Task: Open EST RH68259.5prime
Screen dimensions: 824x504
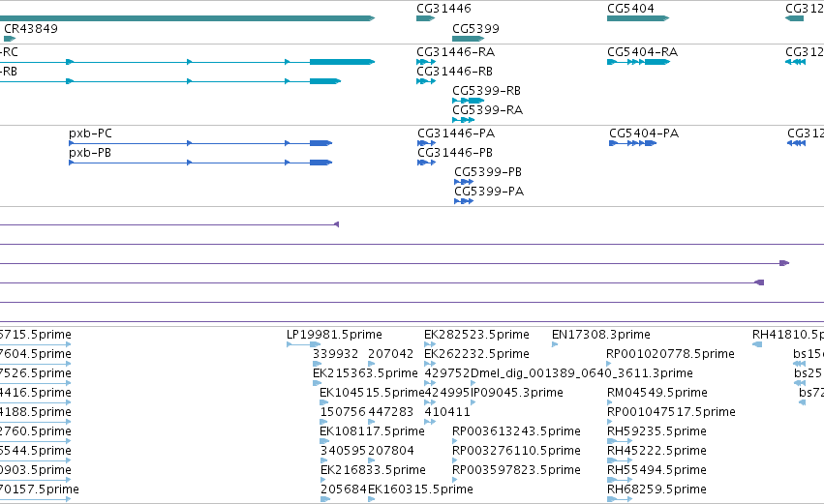Action: (656, 489)
